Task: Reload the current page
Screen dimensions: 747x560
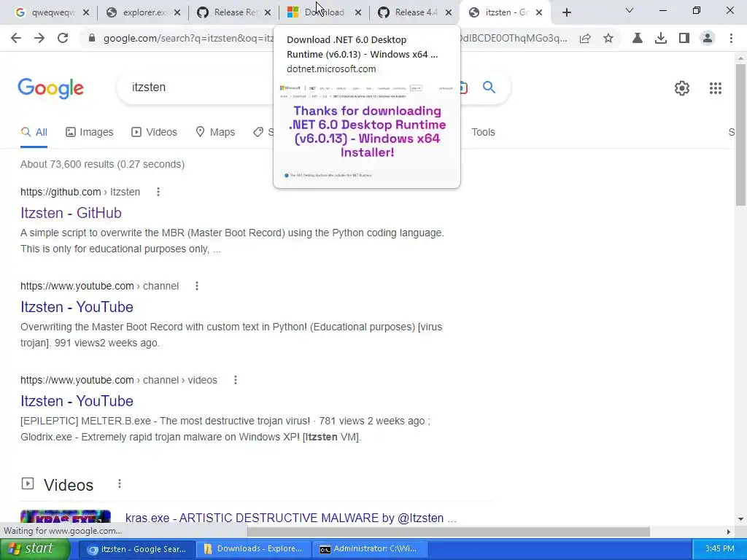Action: 63,38
